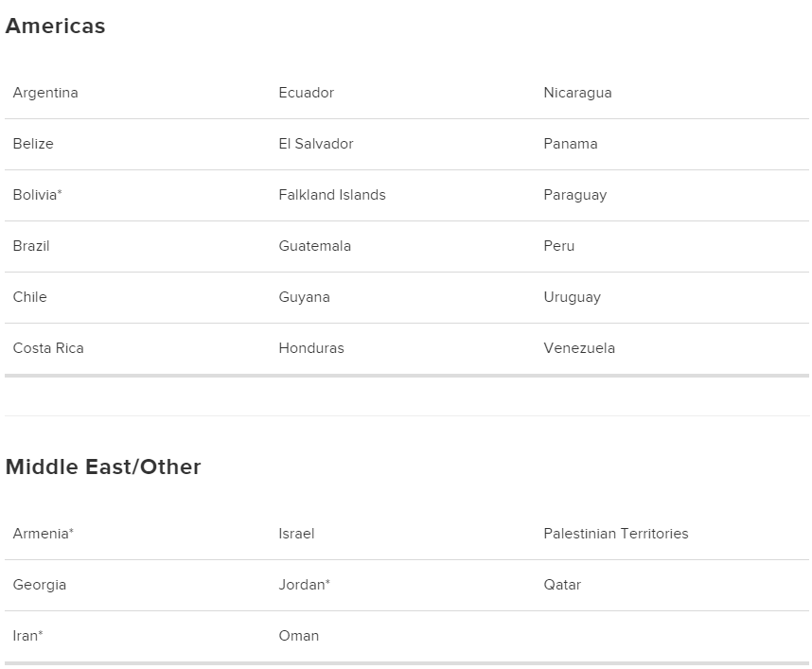
Task: Click Qatar in the Middle East table
Action: 562,585
